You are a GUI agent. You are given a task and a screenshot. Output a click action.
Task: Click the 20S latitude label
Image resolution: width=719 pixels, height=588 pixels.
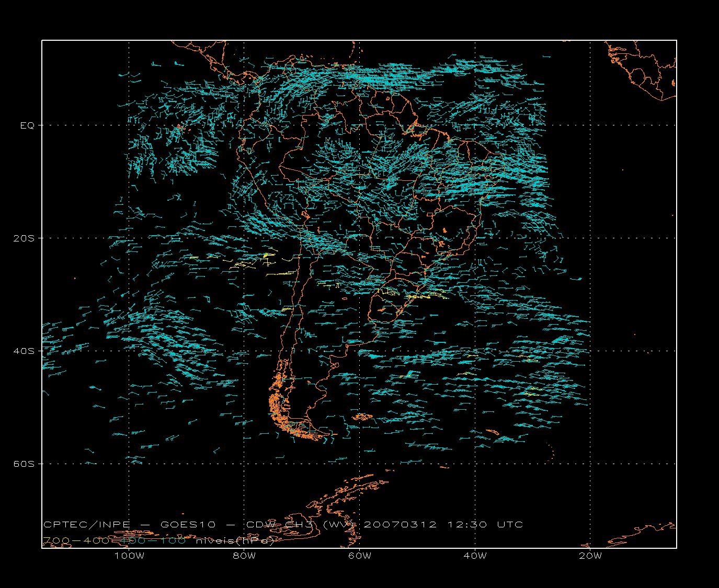[25, 238]
